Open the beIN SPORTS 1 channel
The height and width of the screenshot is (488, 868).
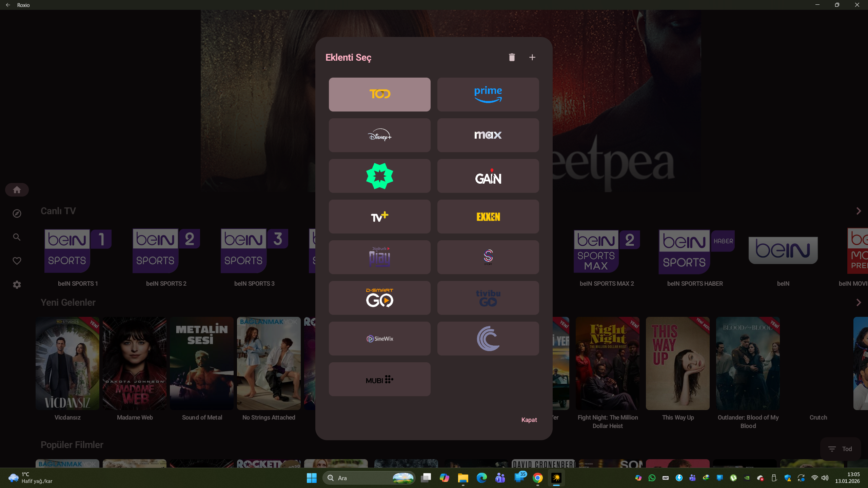(x=78, y=251)
